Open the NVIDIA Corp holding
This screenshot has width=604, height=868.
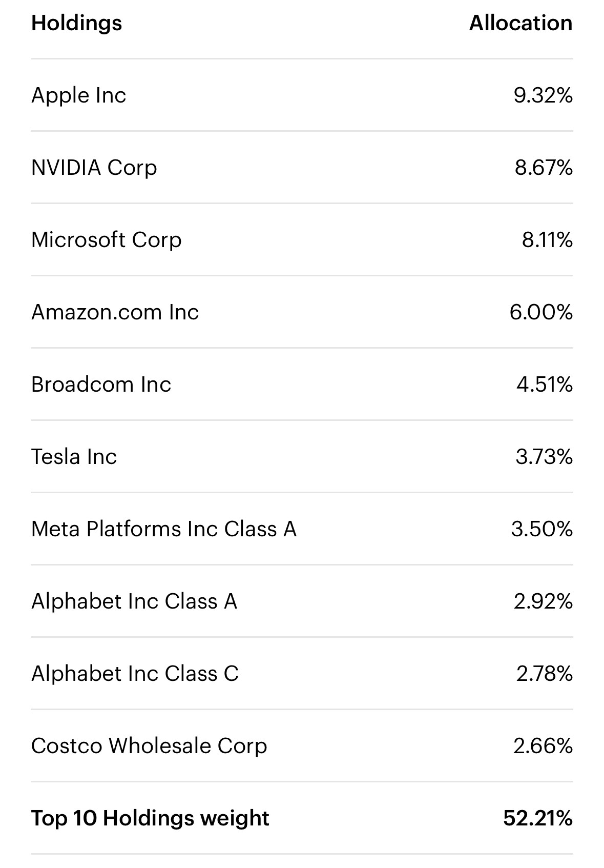302,168
